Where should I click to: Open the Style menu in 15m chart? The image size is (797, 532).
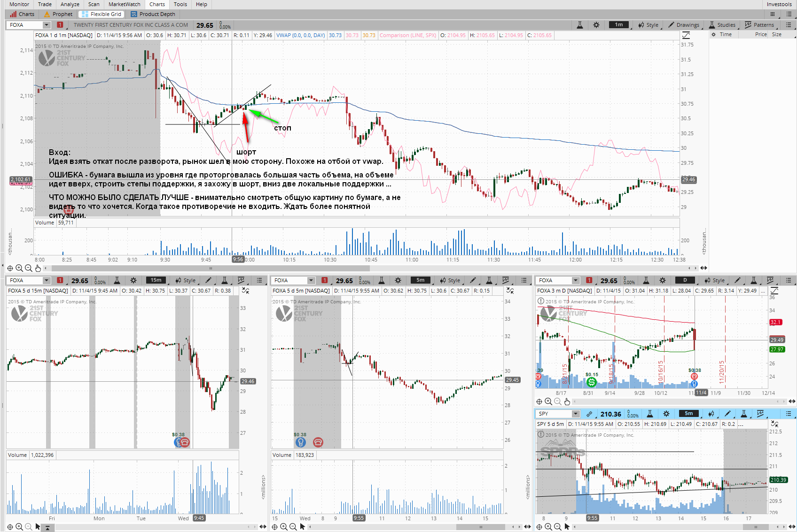point(186,280)
